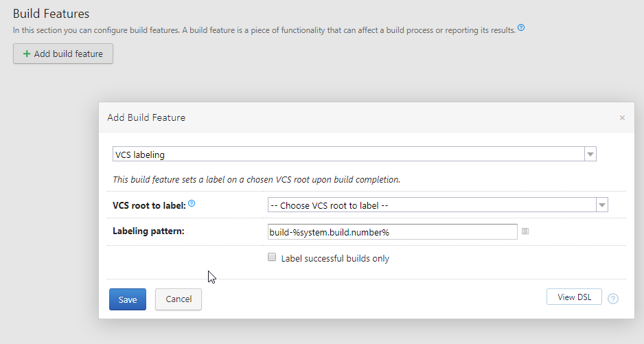The height and width of the screenshot is (344, 644).
Task: Click the Build Features page heading
Action: point(51,13)
